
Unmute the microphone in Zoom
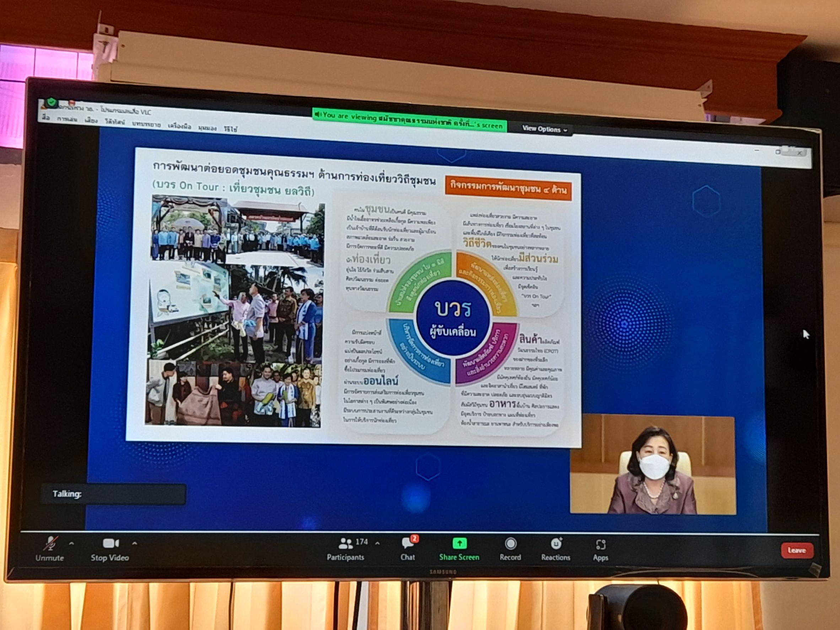[50, 549]
